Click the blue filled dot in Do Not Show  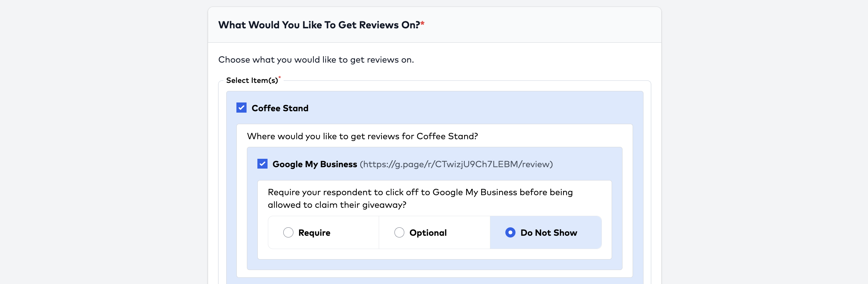[510, 233]
